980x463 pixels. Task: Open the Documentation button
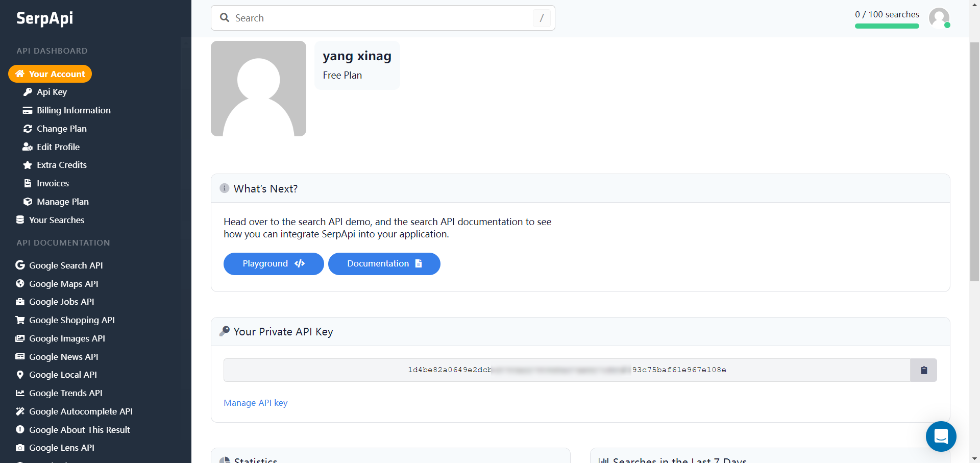click(x=384, y=264)
